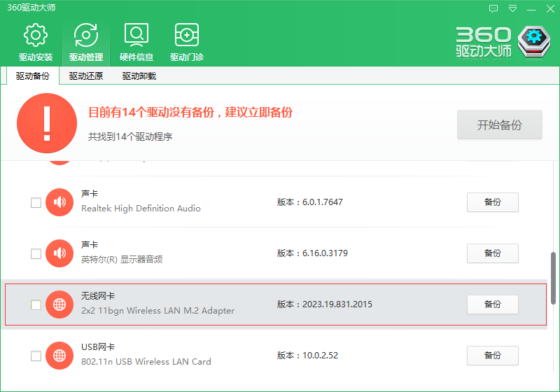Screen dimensions: 560x392
Task: Select the 802.11n USB Wireless LAN Card checkbox
Action: 36,356
